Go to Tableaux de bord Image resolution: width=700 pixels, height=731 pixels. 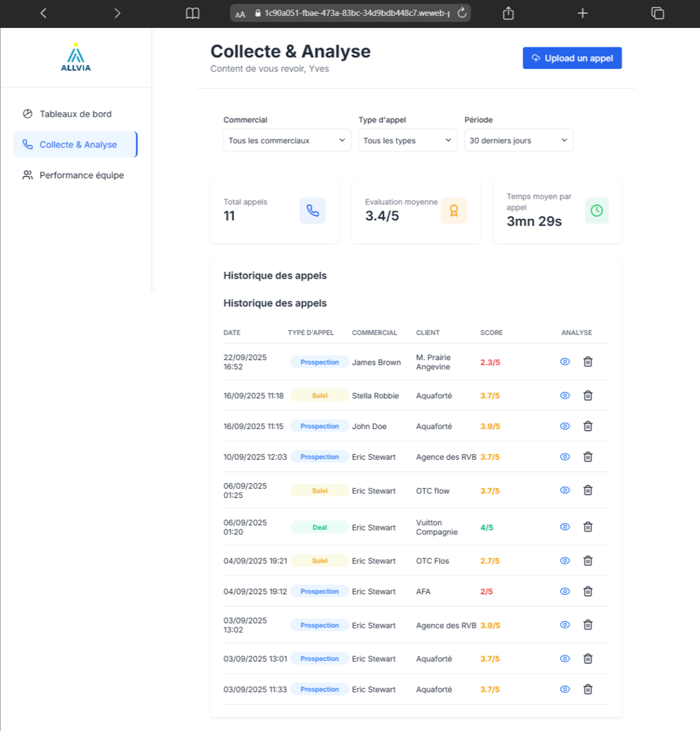pos(75,114)
